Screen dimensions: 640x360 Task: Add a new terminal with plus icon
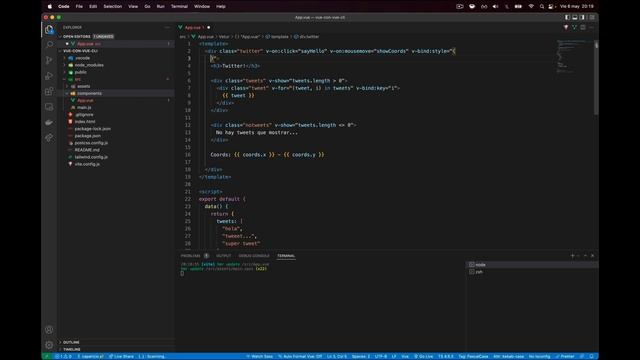[572, 256]
